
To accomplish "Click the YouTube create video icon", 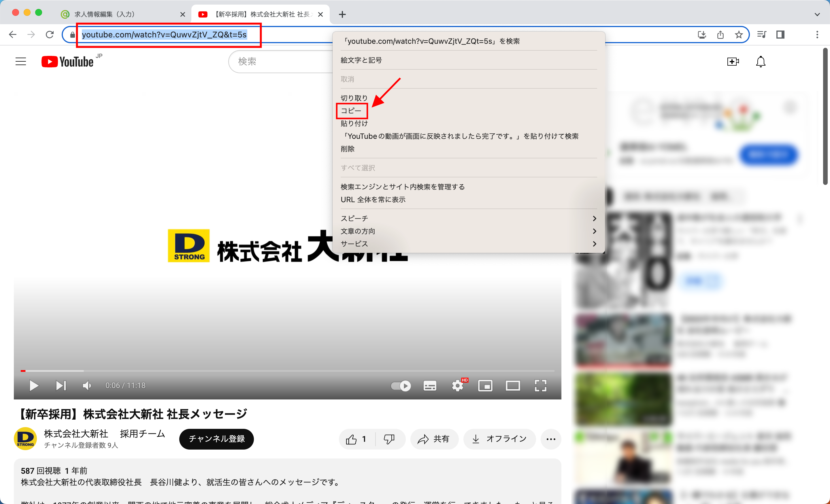I will pos(733,62).
